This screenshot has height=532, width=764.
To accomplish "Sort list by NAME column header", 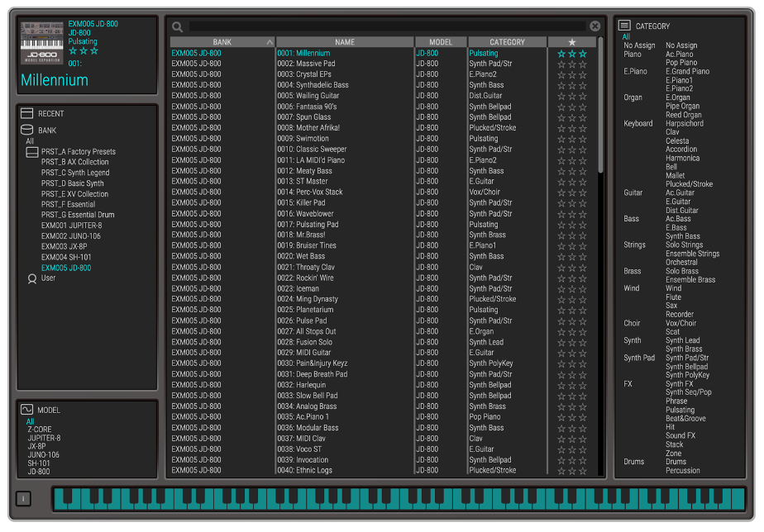I will (x=345, y=42).
